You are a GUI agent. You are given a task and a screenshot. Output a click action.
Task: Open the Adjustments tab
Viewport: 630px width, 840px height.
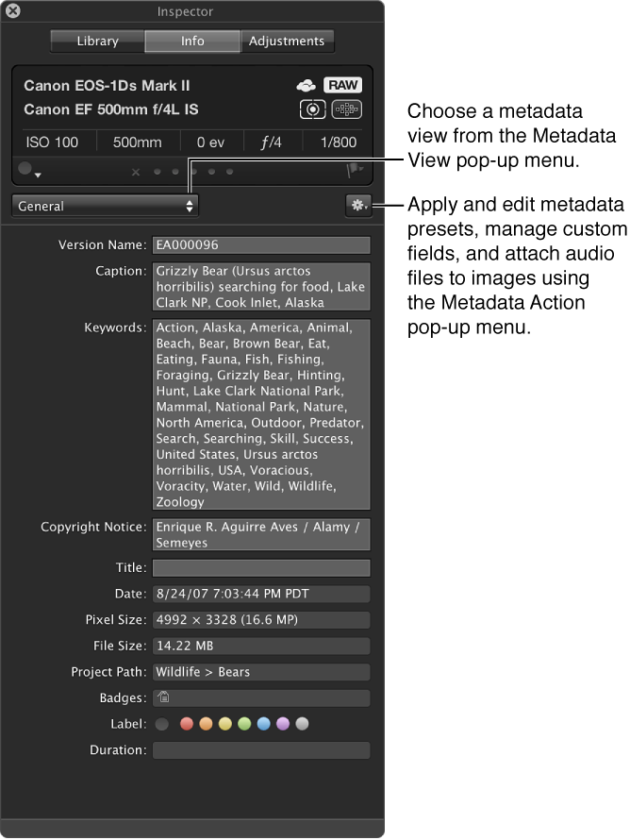(287, 42)
